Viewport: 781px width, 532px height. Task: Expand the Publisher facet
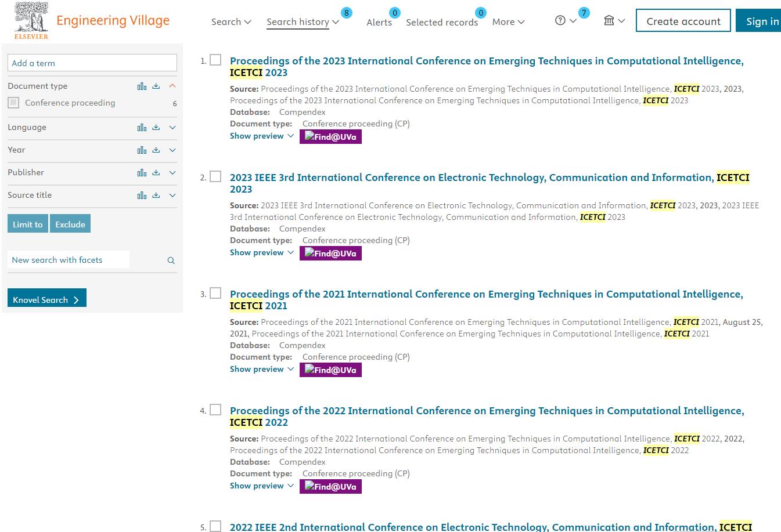coord(172,172)
